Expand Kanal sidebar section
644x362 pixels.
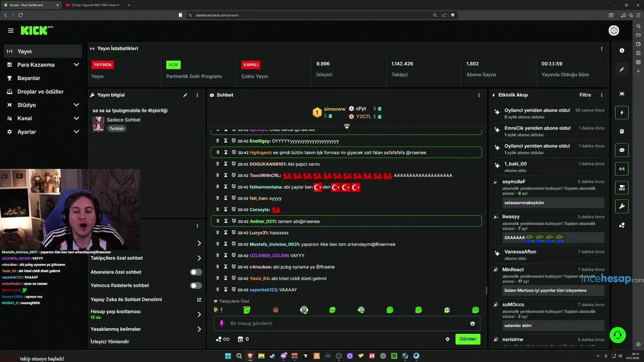tap(76, 118)
